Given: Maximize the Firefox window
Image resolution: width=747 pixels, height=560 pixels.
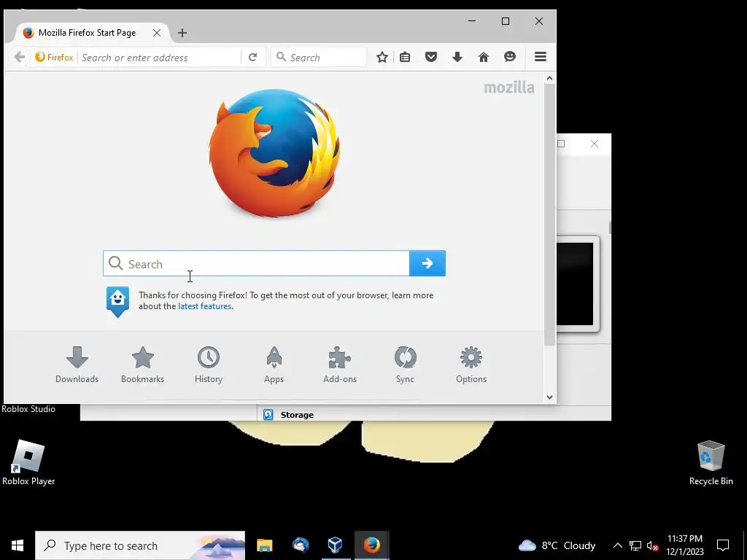Looking at the screenshot, I should coord(506,21).
